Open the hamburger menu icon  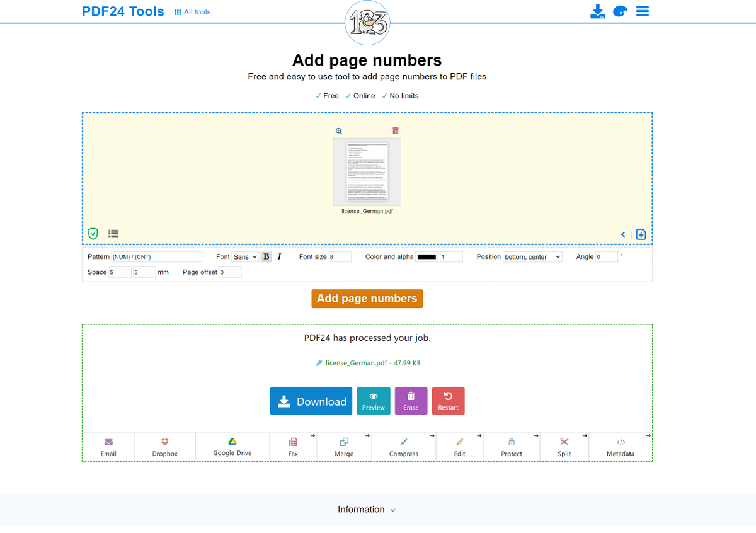[643, 11]
